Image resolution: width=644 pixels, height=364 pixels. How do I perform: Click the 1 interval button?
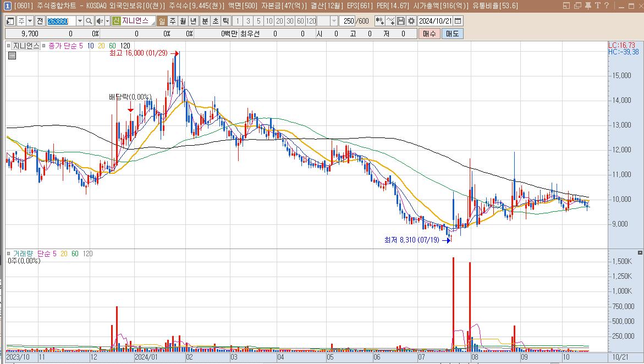click(x=238, y=21)
